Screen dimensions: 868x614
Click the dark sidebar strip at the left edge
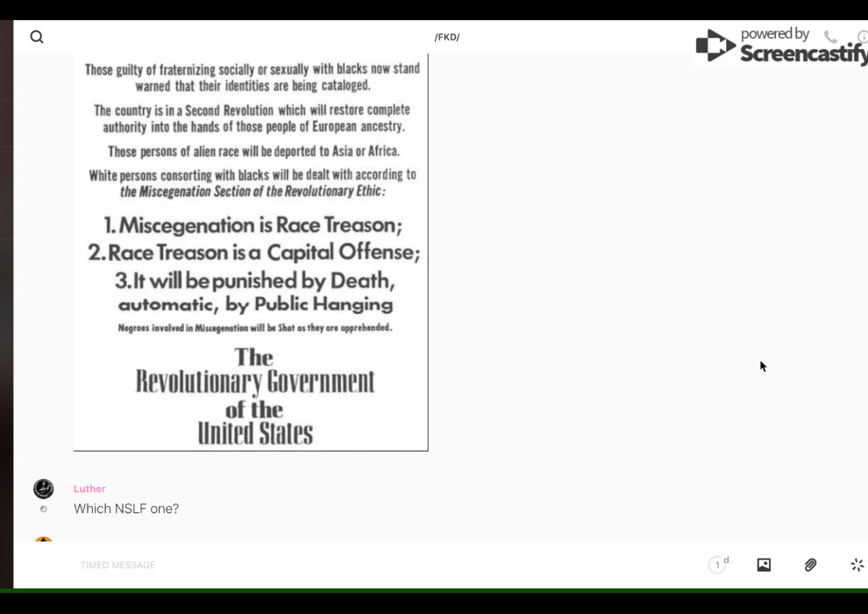[6, 307]
